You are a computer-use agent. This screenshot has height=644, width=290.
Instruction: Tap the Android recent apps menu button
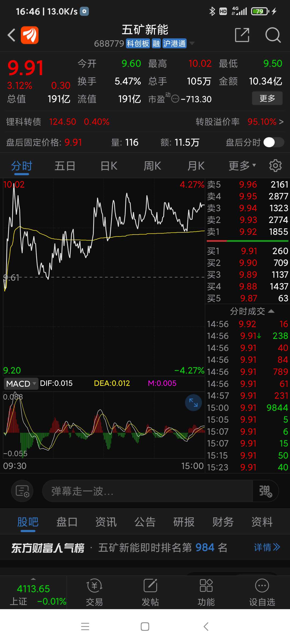coord(85,627)
